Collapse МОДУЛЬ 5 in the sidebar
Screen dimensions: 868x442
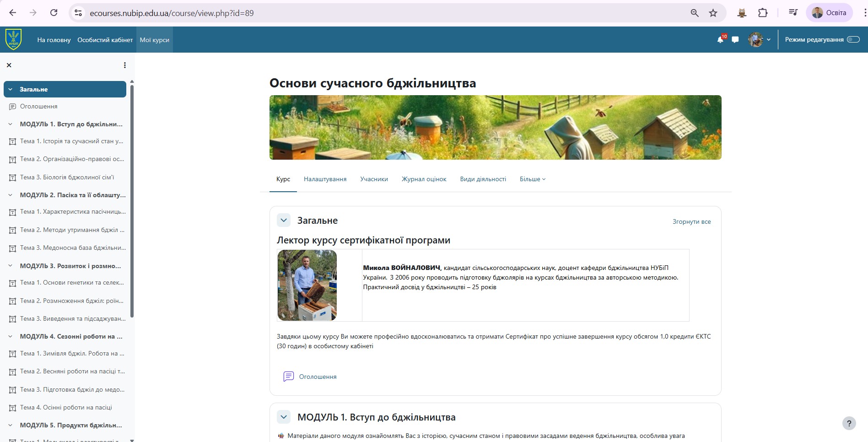[x=10, y=425]
